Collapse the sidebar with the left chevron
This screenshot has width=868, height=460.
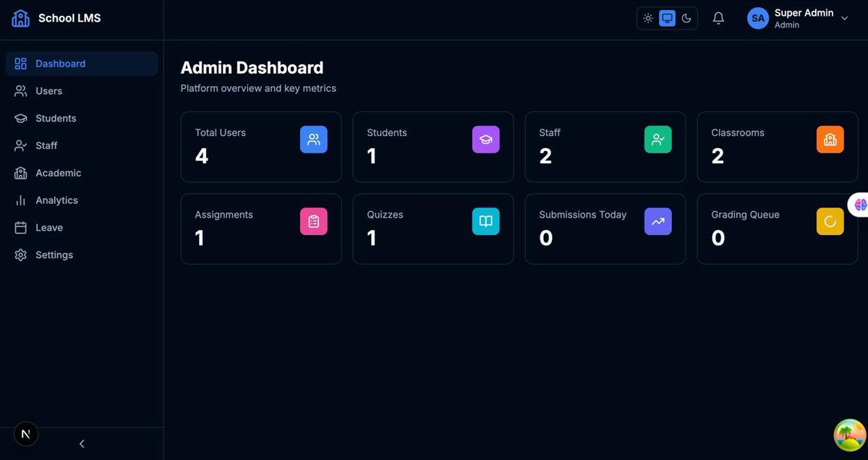click(x=82, y=443)
